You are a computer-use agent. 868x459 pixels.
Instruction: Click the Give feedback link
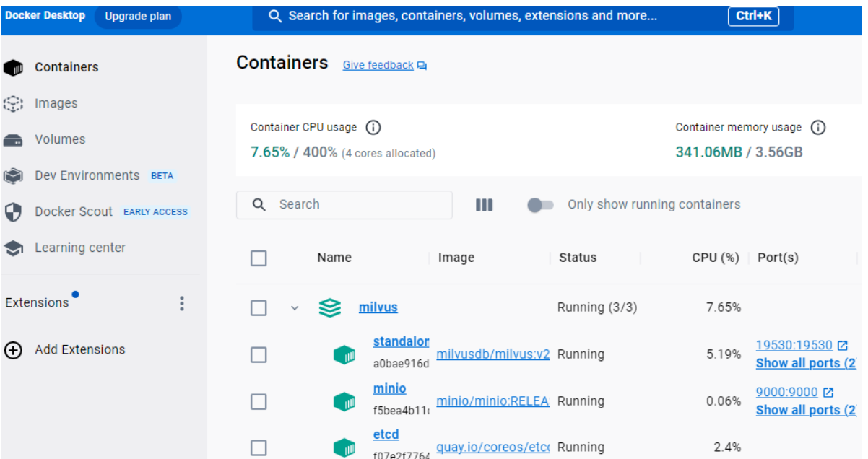click(378, 66)
